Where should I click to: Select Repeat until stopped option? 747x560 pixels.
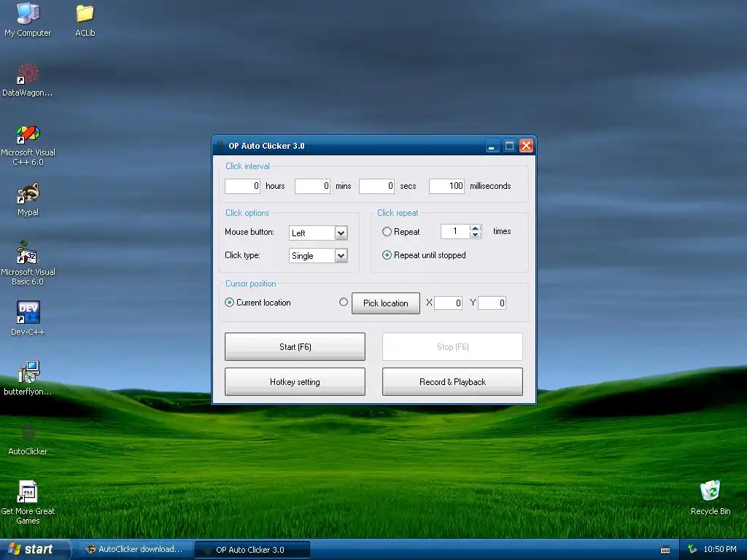pos(387,255)
